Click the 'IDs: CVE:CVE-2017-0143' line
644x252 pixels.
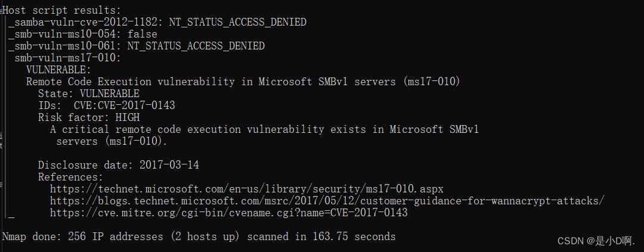click(107, 105)
